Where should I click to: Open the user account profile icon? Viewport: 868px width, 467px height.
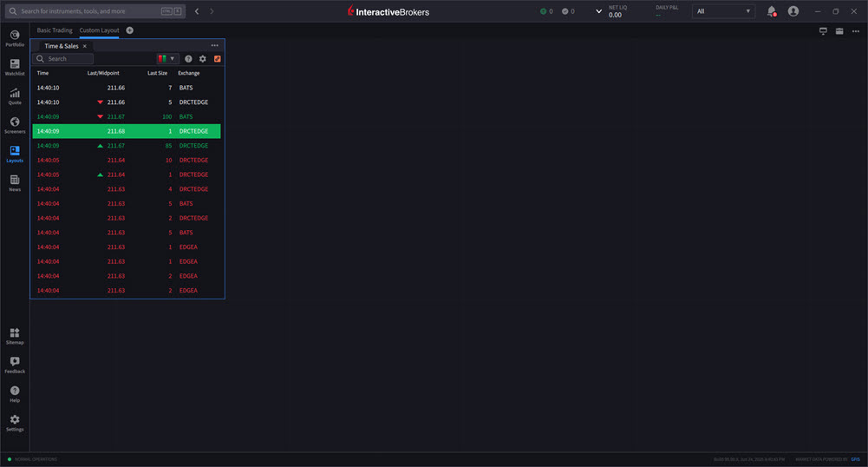point(793,11)
